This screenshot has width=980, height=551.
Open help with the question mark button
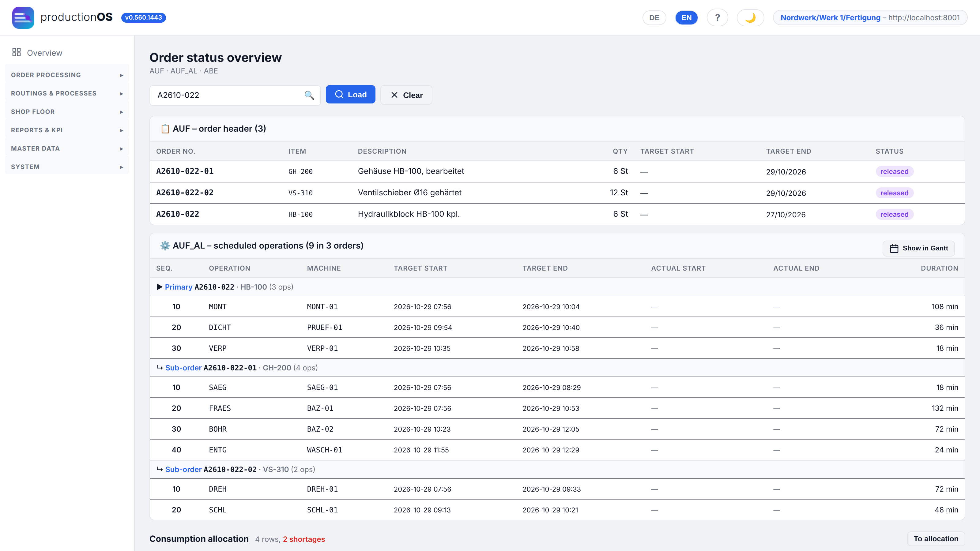click(x=717, y=17)
